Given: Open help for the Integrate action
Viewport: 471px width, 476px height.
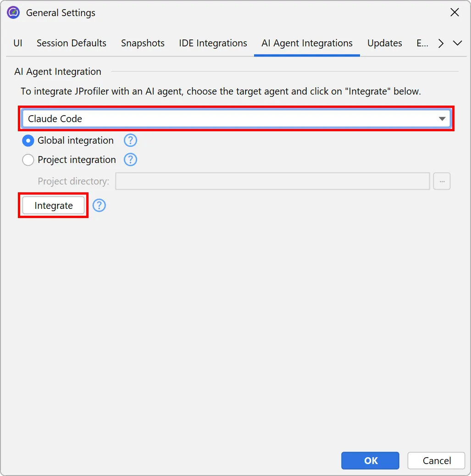Looking at the screenshot, I should click(x=99, y=206).
